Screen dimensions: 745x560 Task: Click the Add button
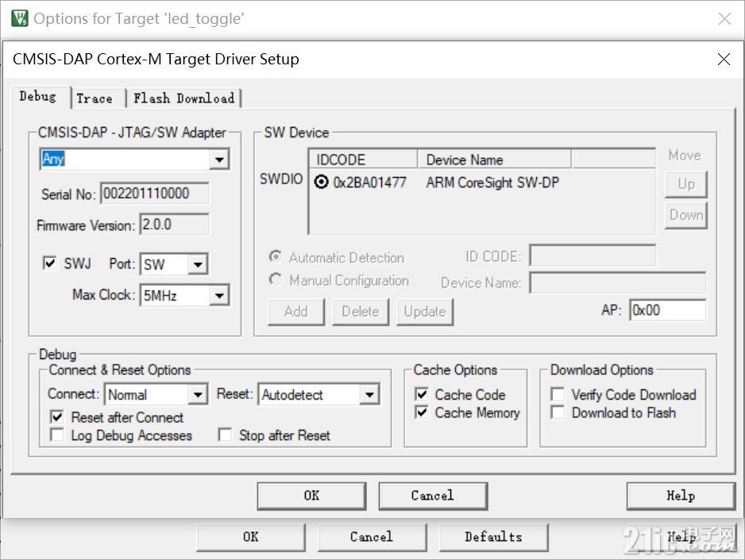[296, 312]
